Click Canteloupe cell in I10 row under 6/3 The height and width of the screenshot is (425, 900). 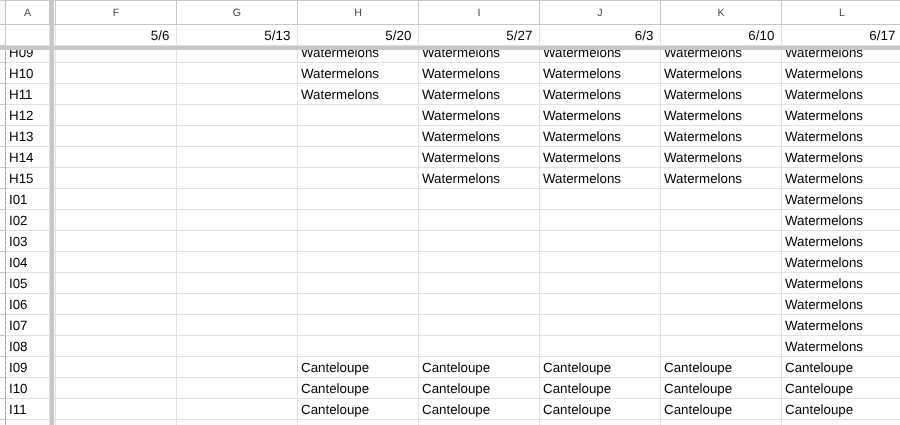coord(600,389)
